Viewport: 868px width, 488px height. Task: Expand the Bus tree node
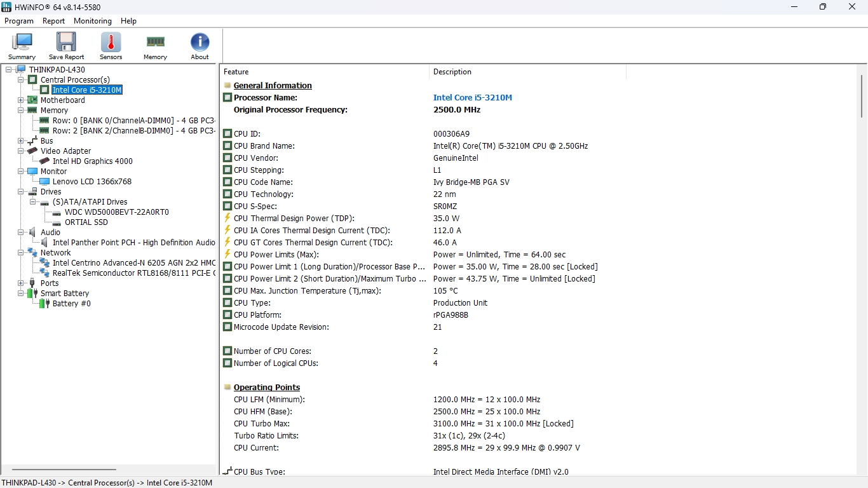click(x=21, y=141)
